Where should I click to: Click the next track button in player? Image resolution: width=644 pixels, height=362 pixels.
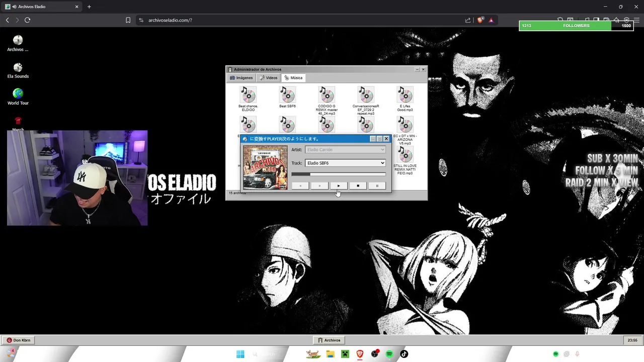(x=319, y=186)
